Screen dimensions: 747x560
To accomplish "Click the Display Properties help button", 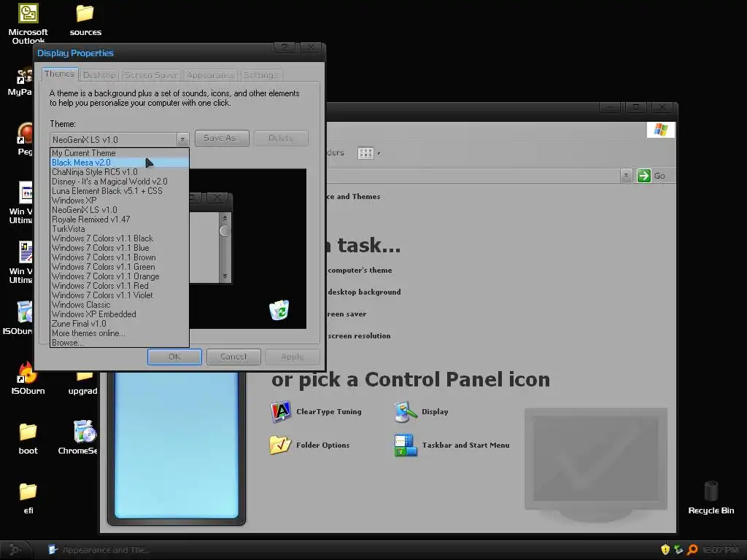I will tap(285, 47).
